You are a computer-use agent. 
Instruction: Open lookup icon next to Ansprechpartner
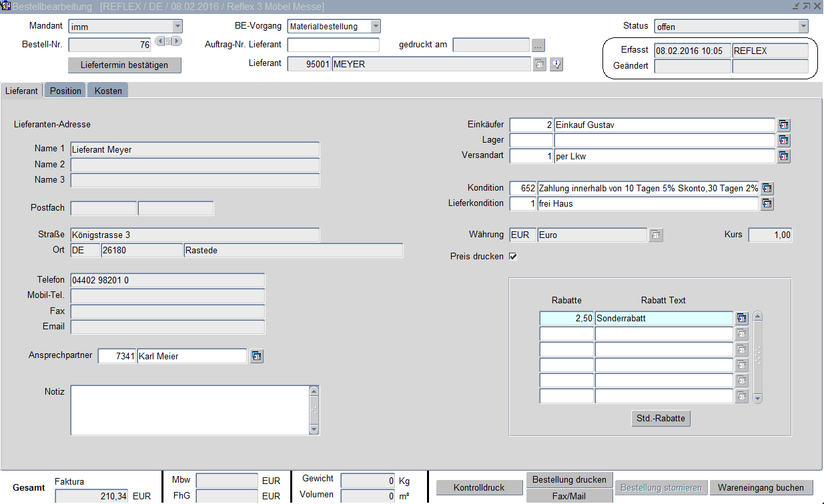coord(257,357)
